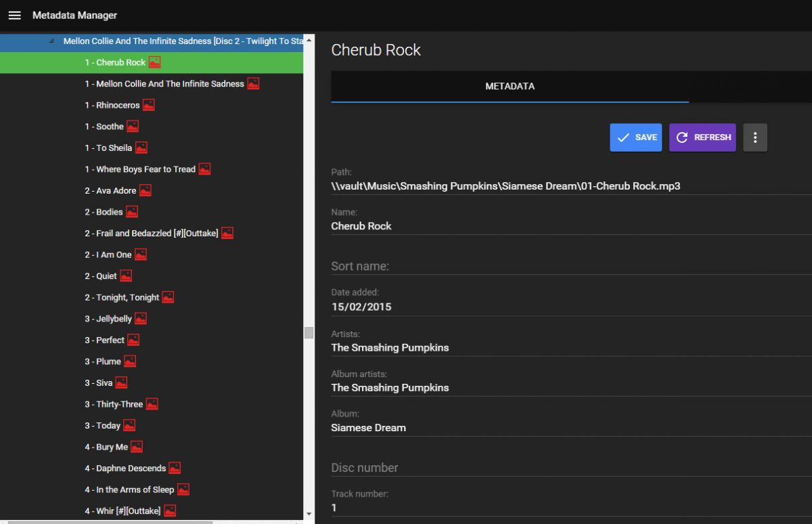The image size is (812, 524).
Task: Open the hamburger navigation menu
Action: pos(14,16)
